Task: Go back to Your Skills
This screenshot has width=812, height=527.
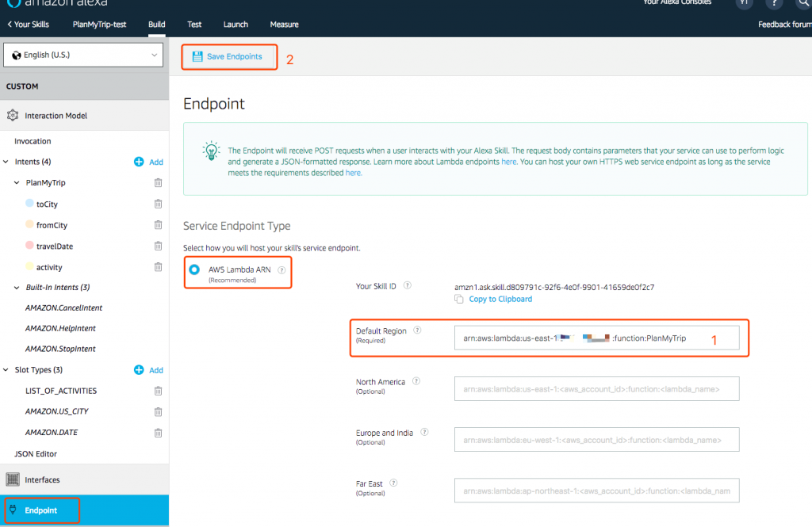Action: click(x=28, y=25)
